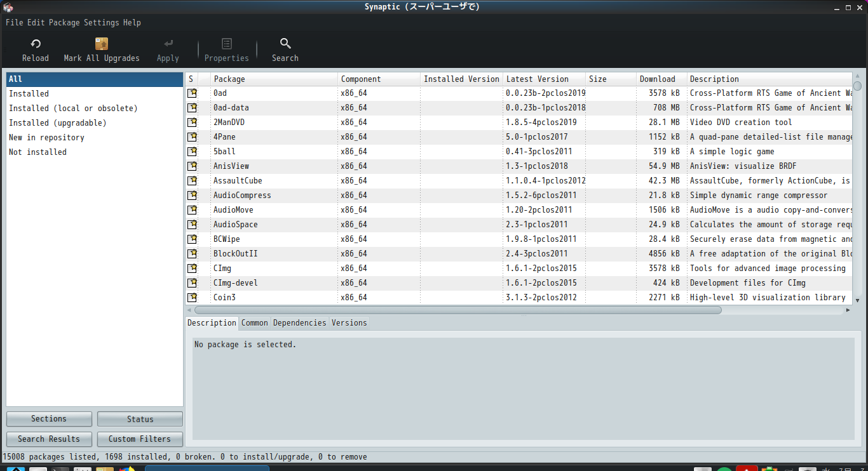
Task: Click the status icon for 5ball
Action: [192, 151]
